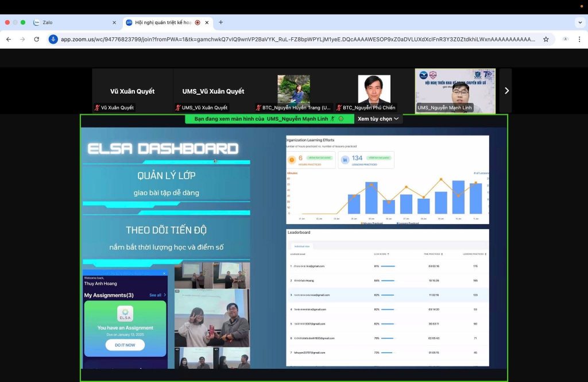Viewport: 588px width, 382px height.
Task: Click the muted mic icon of Vũ Xuân Quyết
Action: [x=97, y=107]
